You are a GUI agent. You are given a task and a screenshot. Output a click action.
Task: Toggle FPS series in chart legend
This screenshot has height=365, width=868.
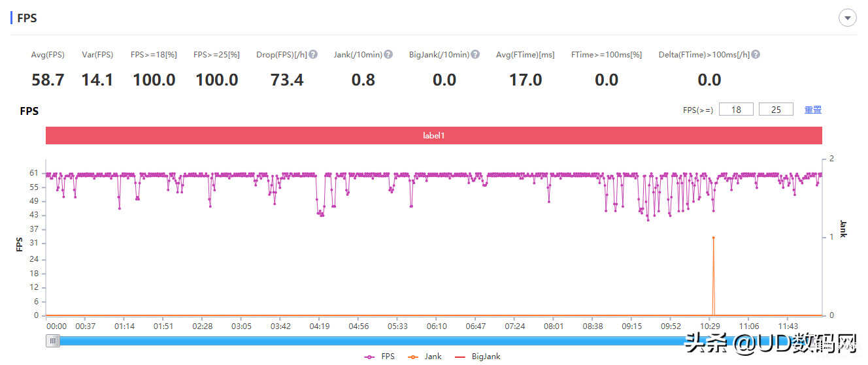(380, 357)
